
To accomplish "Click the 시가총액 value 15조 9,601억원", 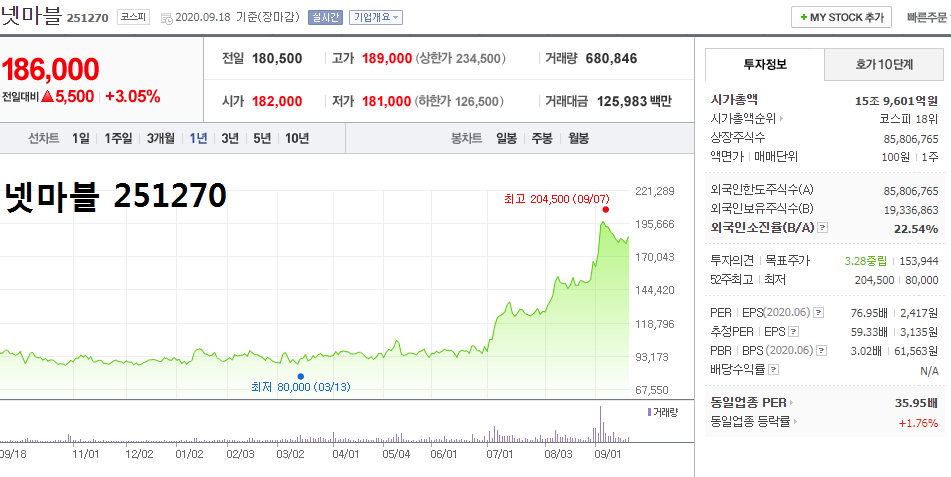I will tap(896, 101).
